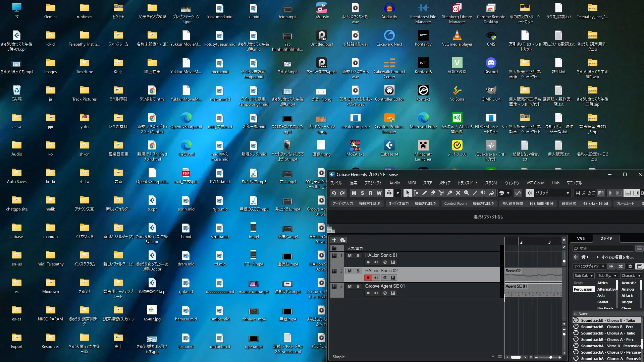644x362 pixels.
Task: Solo the Groove Agent SE 01 track
Action: [x=358, y=286]
